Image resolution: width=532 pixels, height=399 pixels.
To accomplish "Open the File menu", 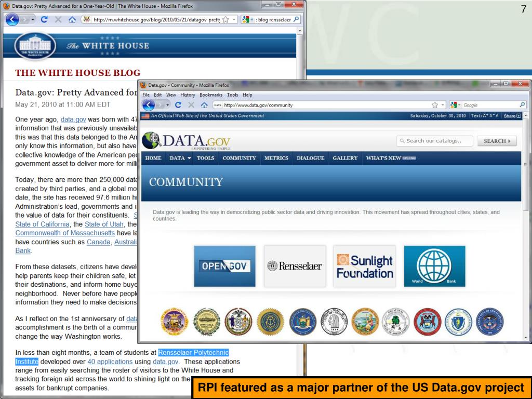I will 146,95.
